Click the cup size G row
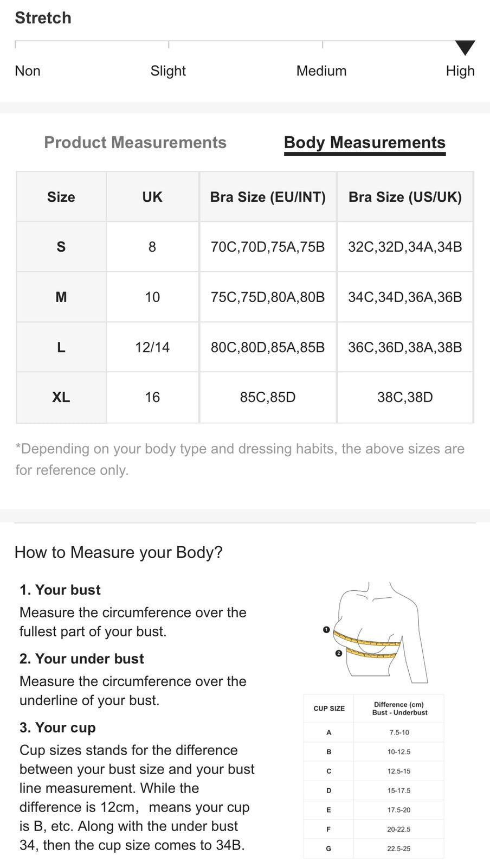 point(373,848)
